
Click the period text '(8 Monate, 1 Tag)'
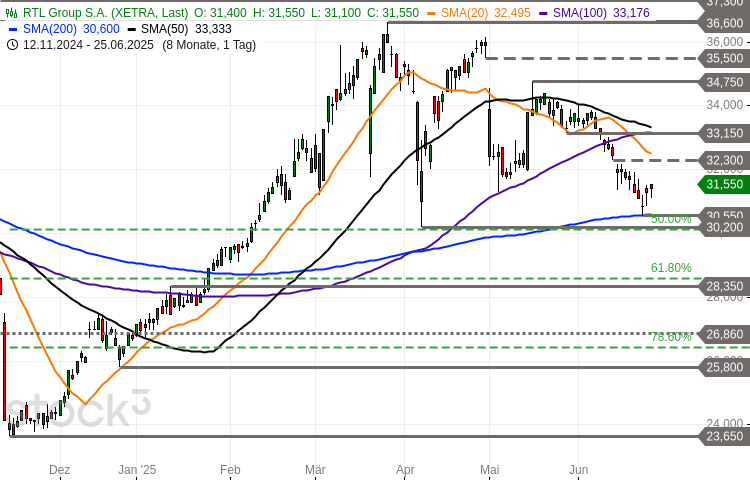click(x=209, y=45)
